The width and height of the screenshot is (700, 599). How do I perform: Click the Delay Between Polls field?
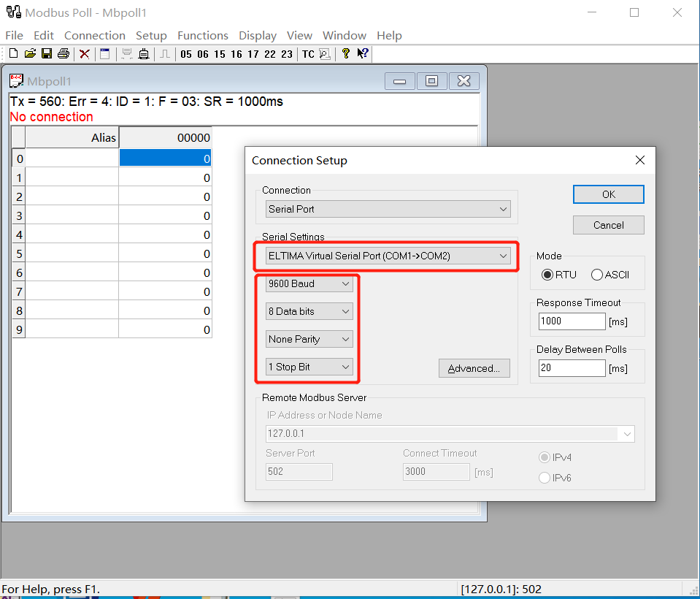click(572, 368)
